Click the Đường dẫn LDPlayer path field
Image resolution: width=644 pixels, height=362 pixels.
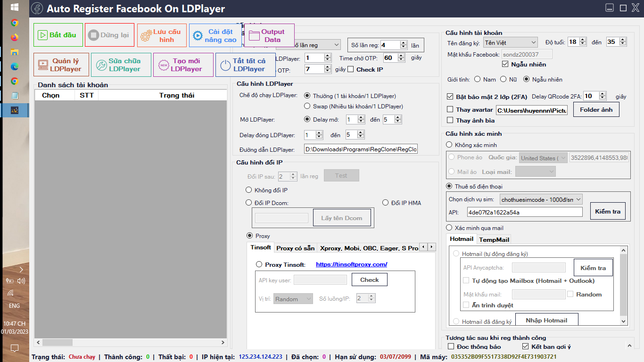361,149
